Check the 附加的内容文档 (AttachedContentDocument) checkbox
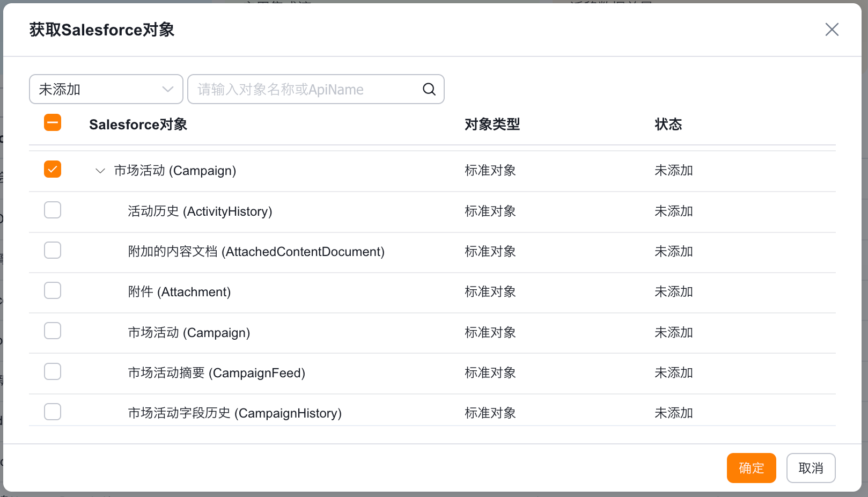This screenshot has width=868, height=497. (x=53, y=250)
